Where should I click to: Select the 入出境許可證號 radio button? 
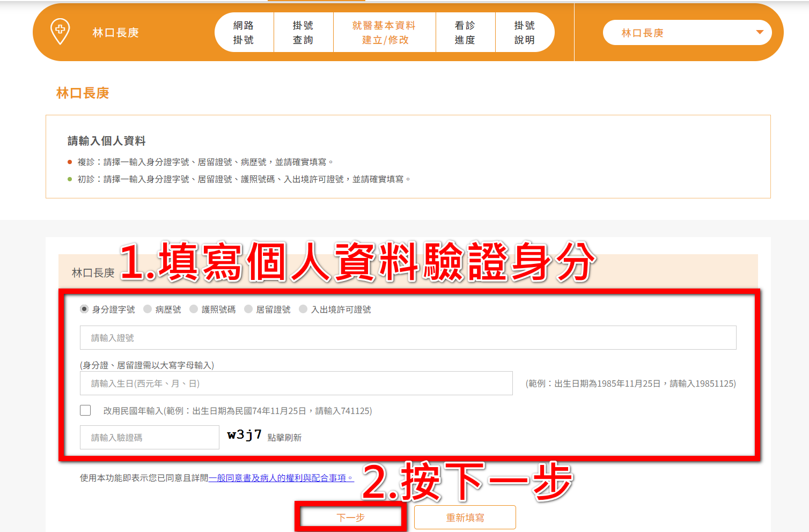(x=303, y=309)
